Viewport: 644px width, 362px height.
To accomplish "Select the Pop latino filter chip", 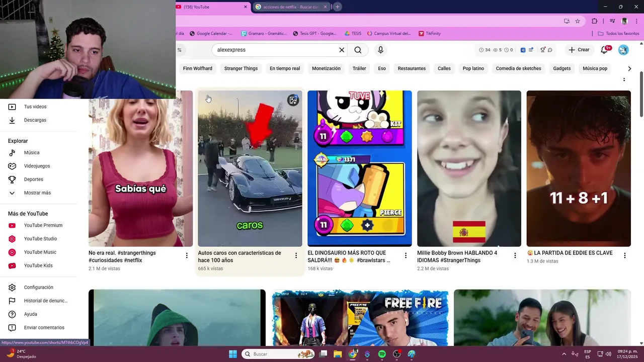I will tap(473, 68).
